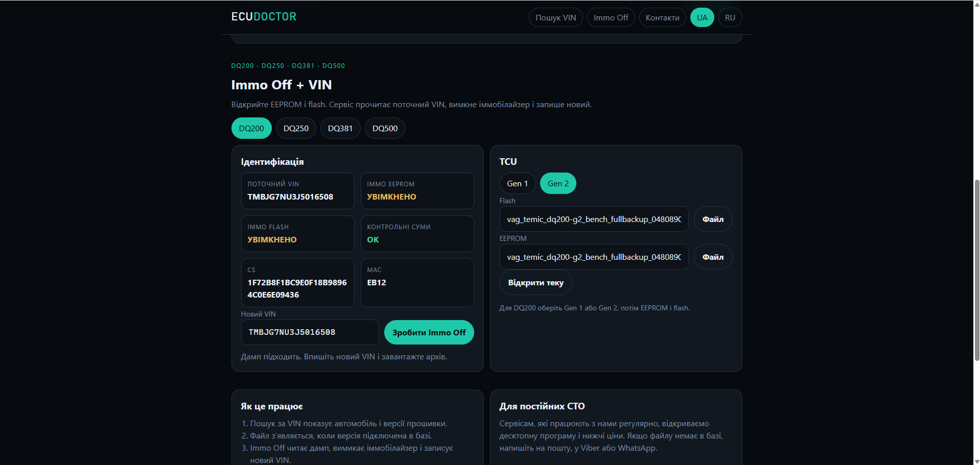Click the Як це працює heading

pos(272,406)
